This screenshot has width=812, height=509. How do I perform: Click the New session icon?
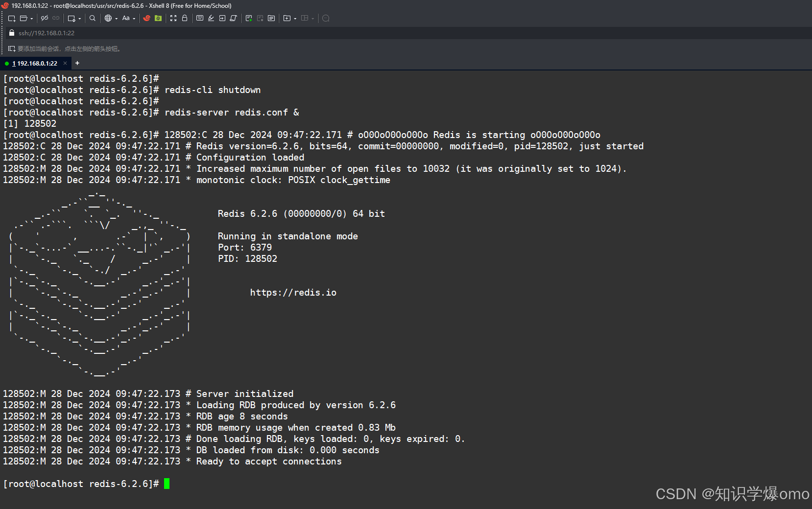tap(12, 18)
